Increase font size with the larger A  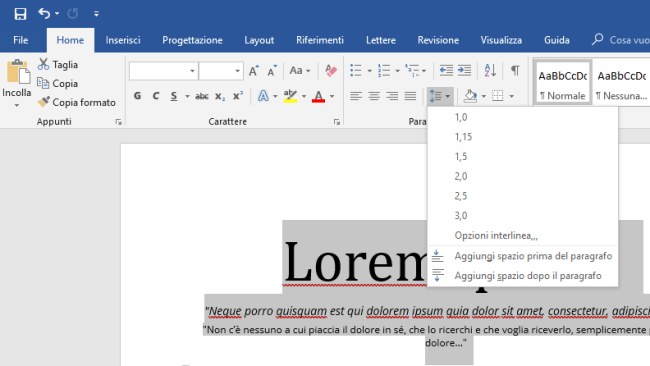point(254,71)
